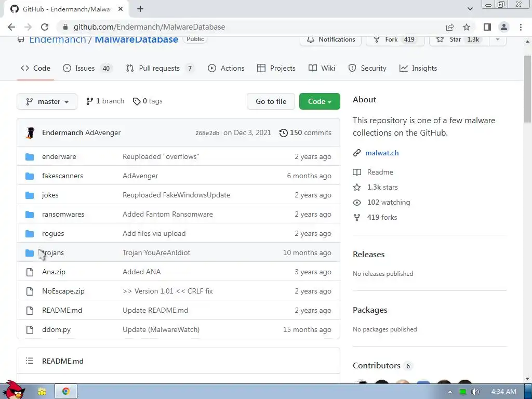Screen dimensions: 532x399
Task: Click 'Reuploaded "overflows"' commit message
Action: 161,157
